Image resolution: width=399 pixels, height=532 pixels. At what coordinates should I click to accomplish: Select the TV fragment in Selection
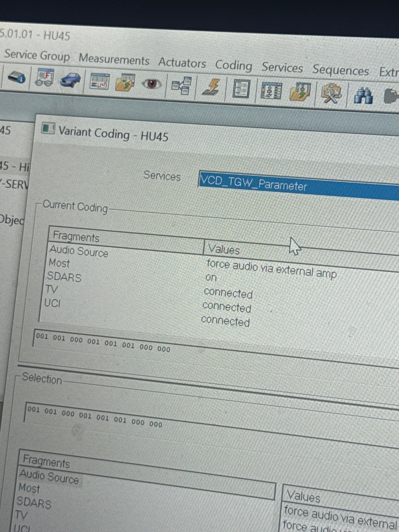tap(21, 515)
